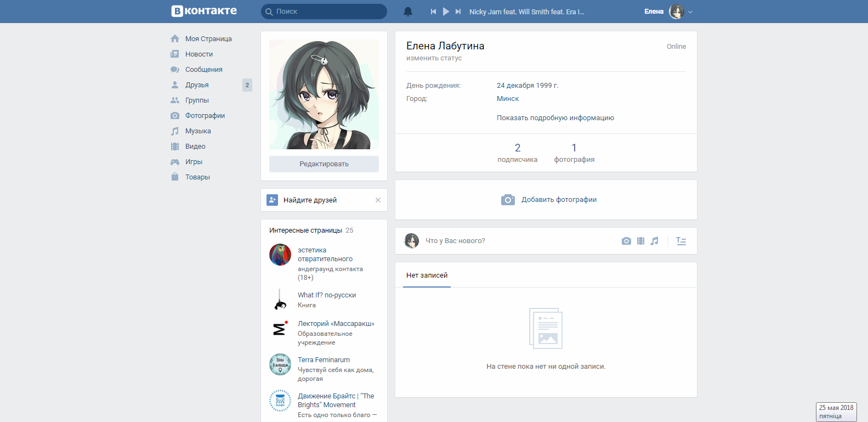
Task: Open Музыка in the sidebar
Action: point(198,131)
